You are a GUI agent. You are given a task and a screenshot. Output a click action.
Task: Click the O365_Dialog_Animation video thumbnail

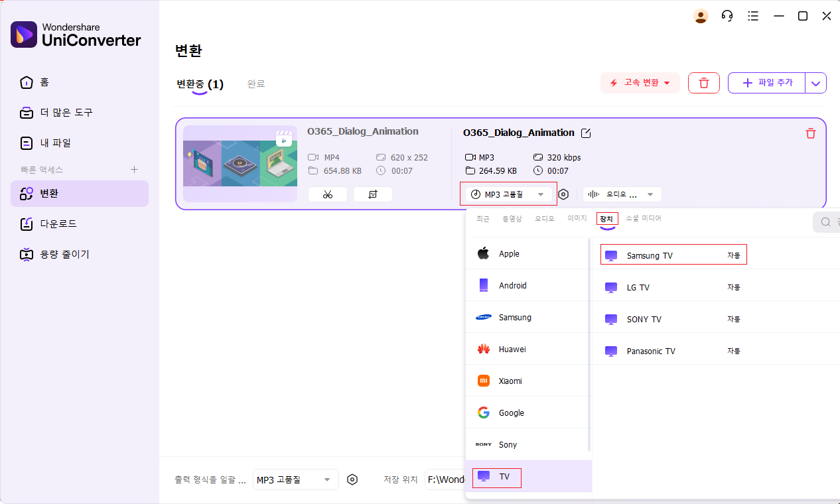[240, 164]
